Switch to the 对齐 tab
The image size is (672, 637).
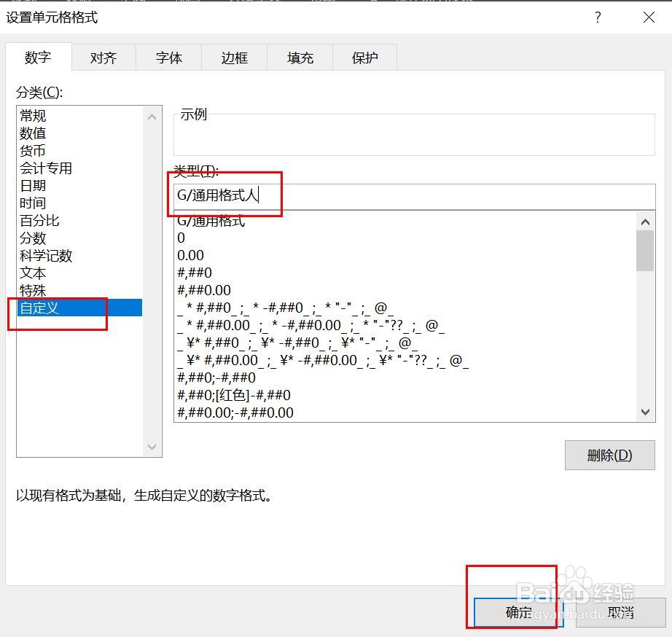[103, 58]
